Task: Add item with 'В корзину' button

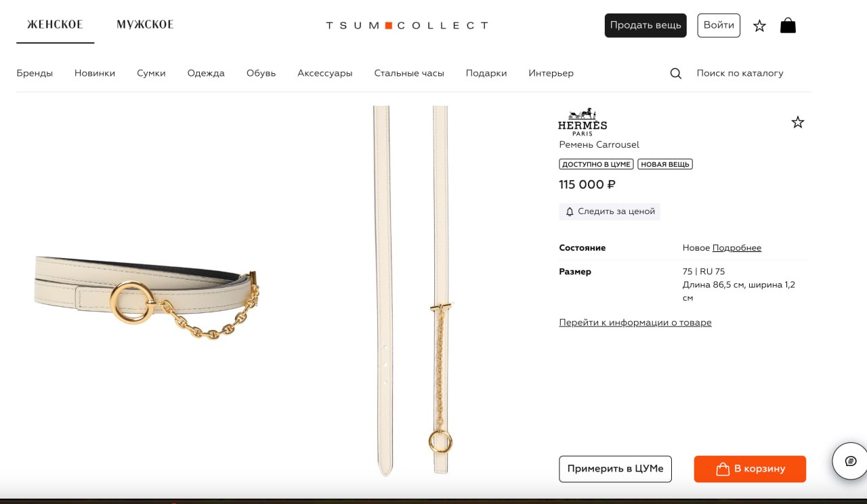Action: click(750, 469)
